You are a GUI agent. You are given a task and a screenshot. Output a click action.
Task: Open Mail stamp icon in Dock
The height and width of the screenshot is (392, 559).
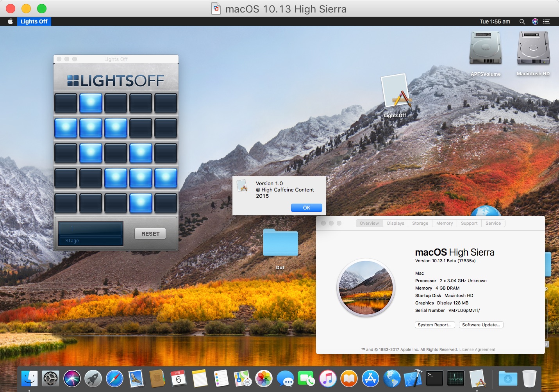pos(136,378)
